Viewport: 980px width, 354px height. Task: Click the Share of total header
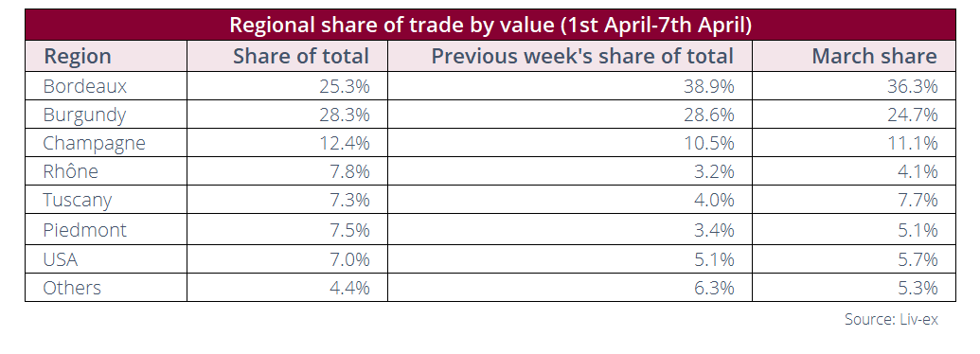coord(301,56)
